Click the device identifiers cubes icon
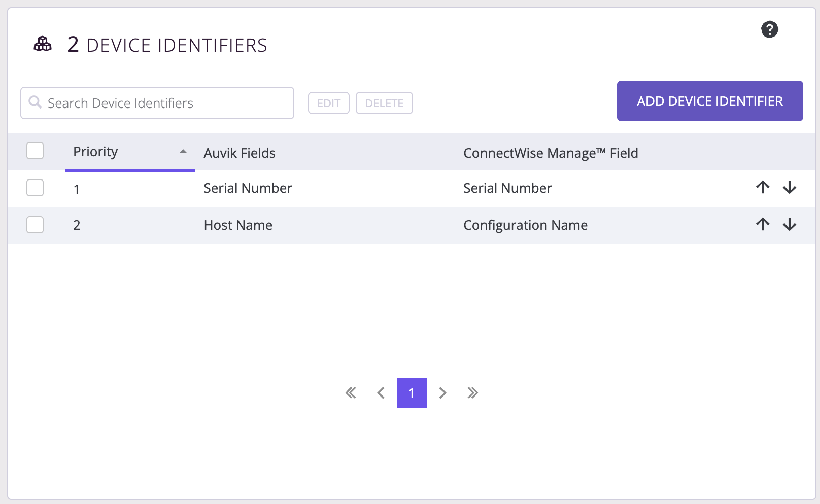Image resolution: width=820 pixels, height=504 pixels. pos(43,44)
